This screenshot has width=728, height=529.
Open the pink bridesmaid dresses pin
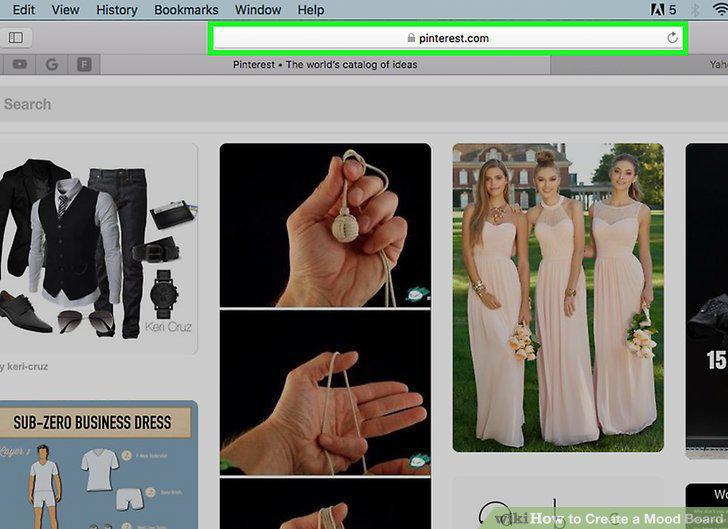tap(558, 297)
